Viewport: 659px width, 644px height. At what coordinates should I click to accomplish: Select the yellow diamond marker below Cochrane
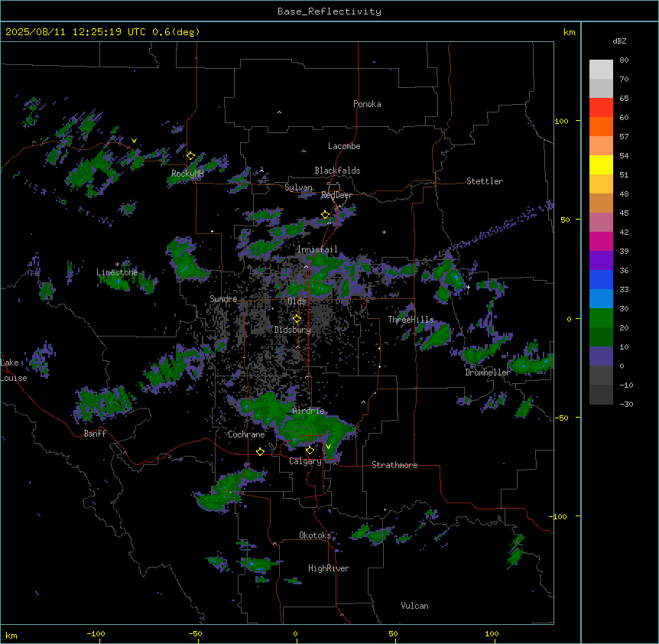260,451
